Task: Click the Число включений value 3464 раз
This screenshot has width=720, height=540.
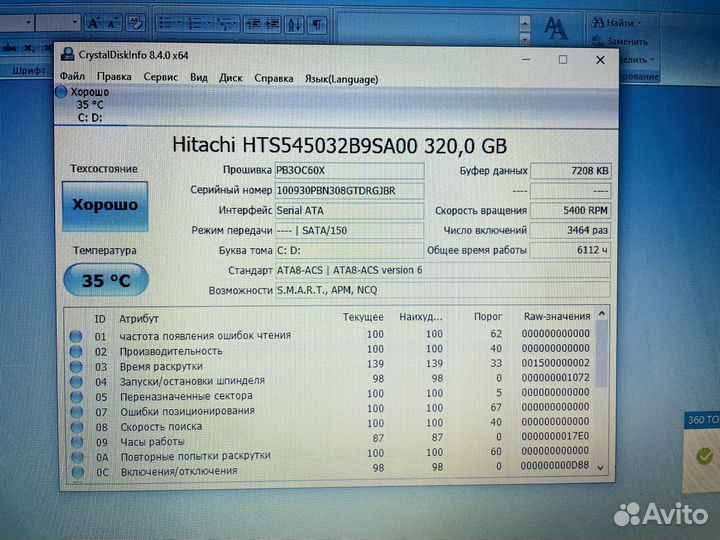Action: 571,230
